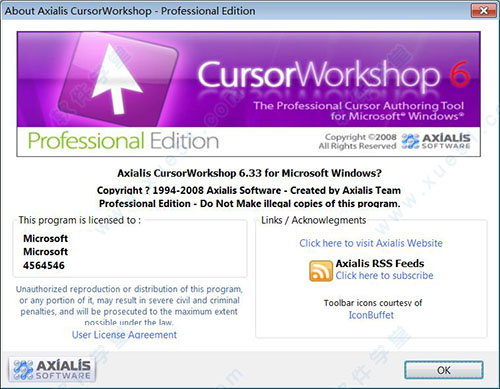Click the CursorWorkshop banner title text

coord(319,76)
